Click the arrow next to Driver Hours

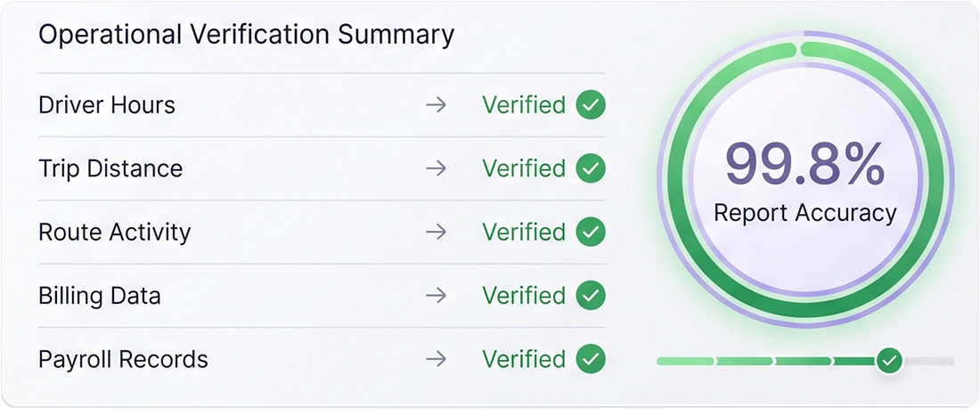click(437, 105)
